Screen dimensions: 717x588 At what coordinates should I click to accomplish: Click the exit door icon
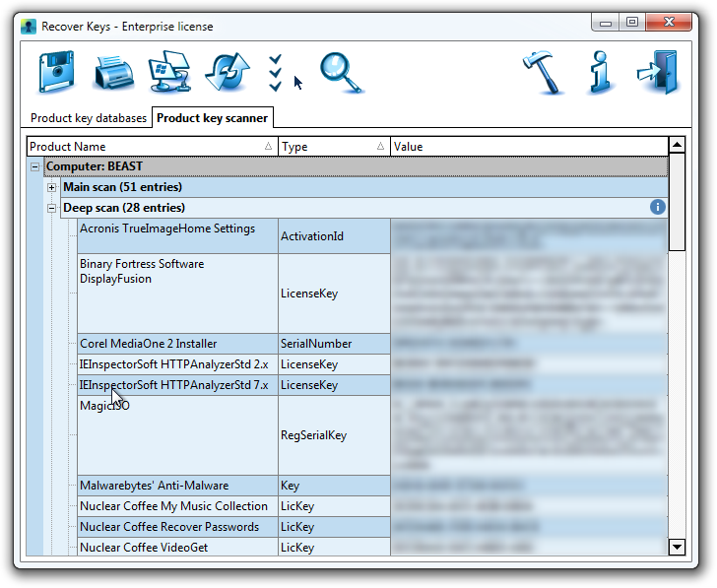coord(659,72)
